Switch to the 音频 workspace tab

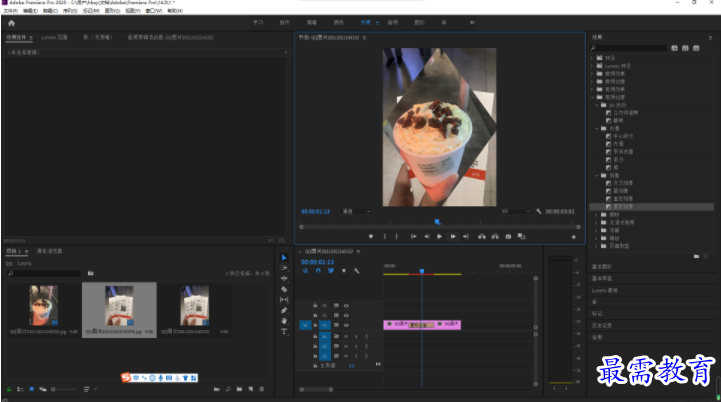(392, 23)
